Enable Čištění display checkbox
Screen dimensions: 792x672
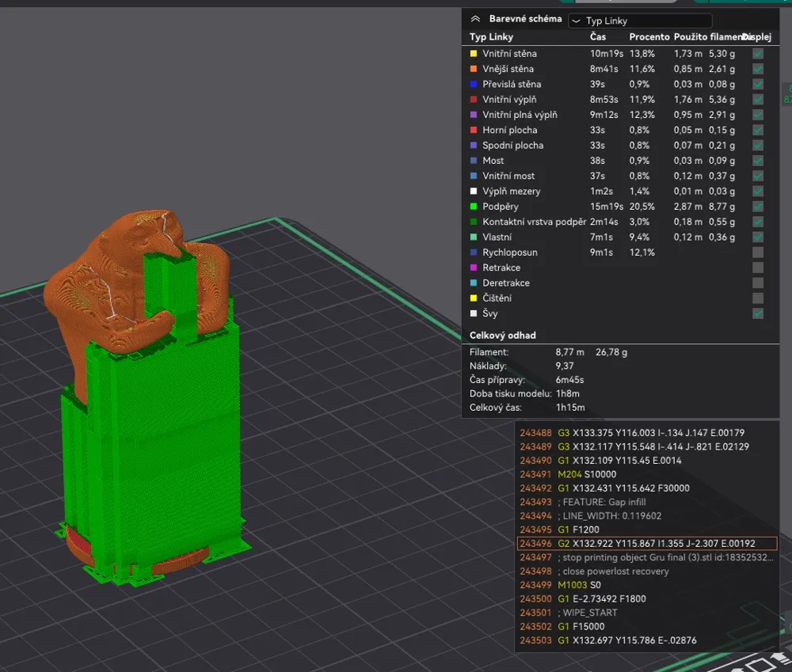[758, 298]
